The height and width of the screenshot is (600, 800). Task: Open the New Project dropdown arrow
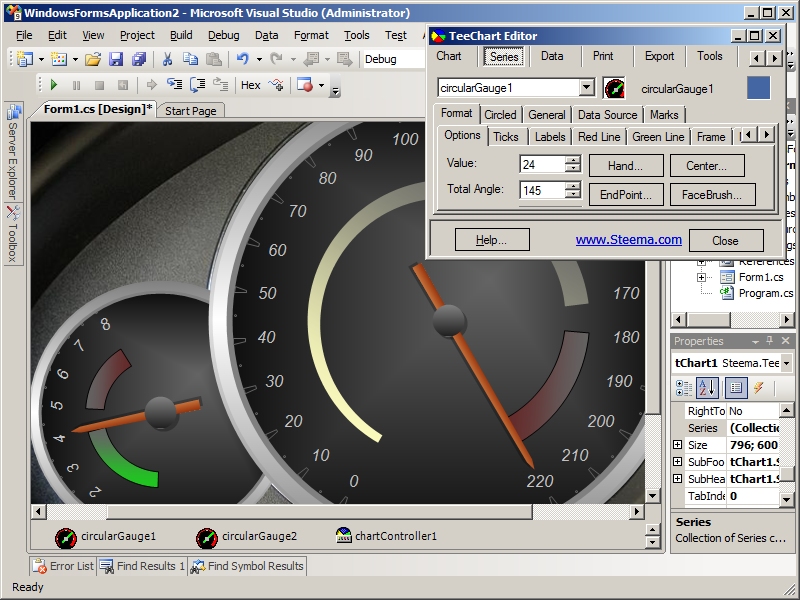point(41,60)
